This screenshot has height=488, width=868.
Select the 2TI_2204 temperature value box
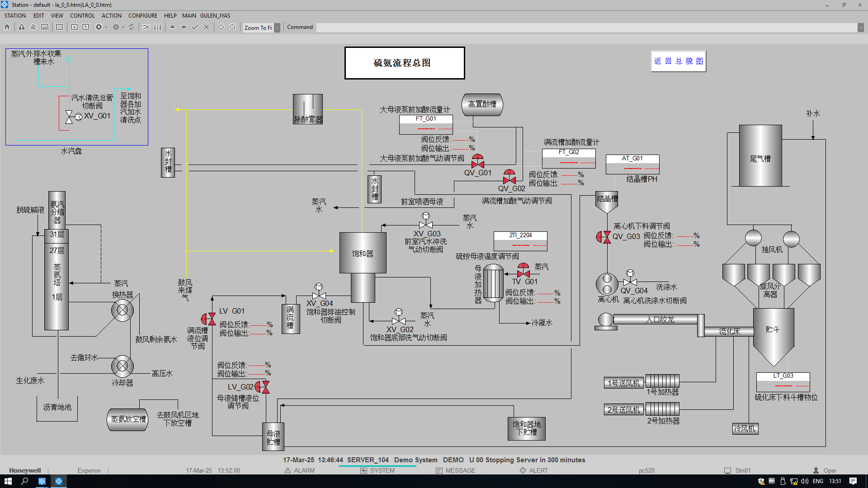click(520, 241)
